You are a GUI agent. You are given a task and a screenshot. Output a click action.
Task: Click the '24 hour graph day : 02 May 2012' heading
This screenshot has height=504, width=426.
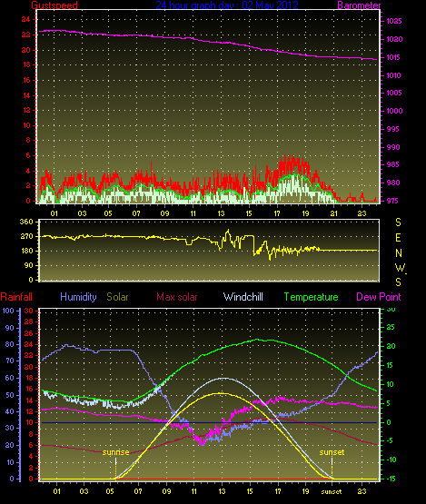coord(227,5)
